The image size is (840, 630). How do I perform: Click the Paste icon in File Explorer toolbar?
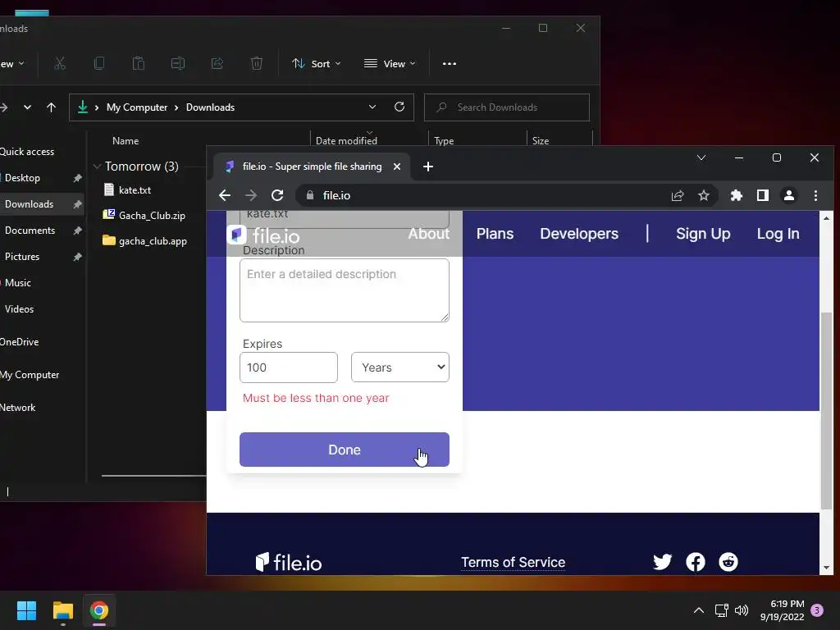[x=138, y=64]
